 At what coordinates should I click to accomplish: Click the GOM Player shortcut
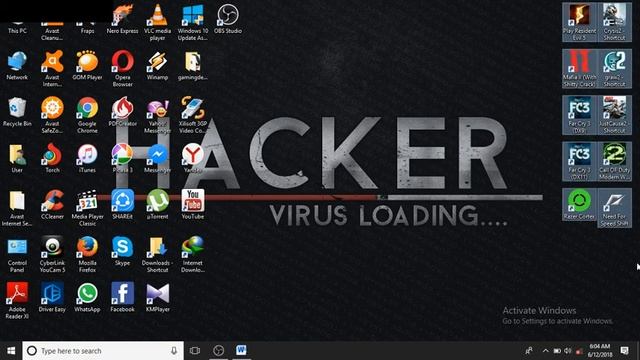(x=87, y=65)
